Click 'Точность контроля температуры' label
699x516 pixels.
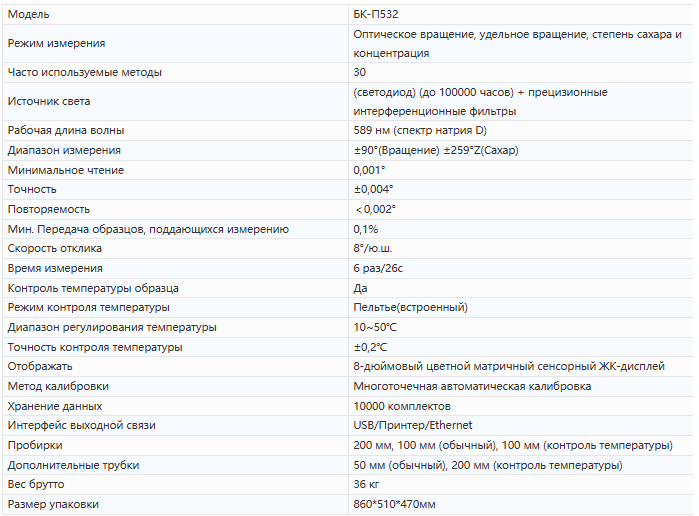pyautogui.click(x=95, y=347)
